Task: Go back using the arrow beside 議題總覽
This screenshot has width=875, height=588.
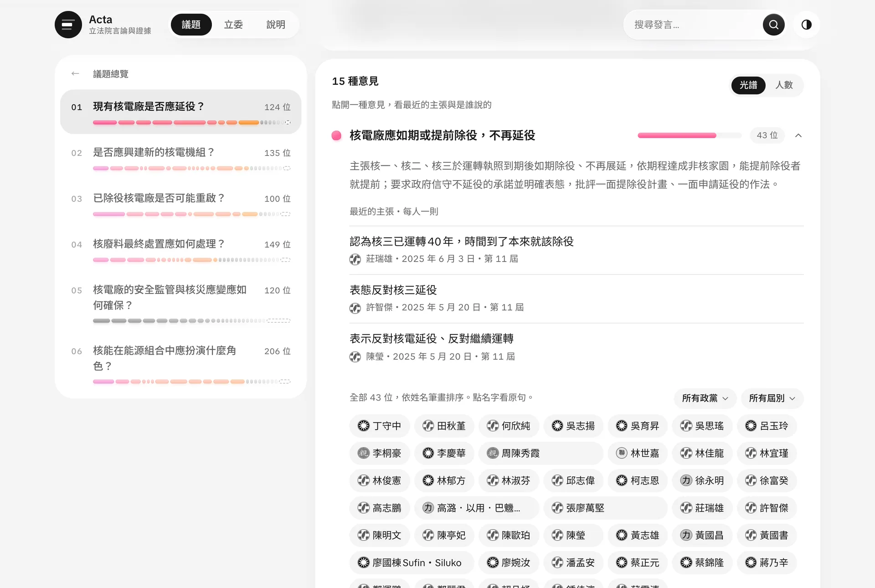Action: (75, 74)
